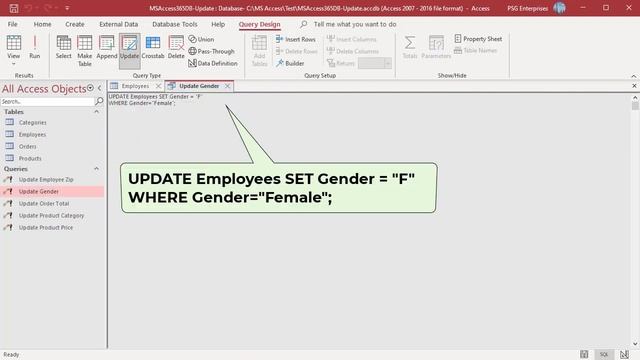This screenshot has width=640, height=360.
Task: Click the vertical scrollbar down arrow
Action: click(x=635, y=344)
